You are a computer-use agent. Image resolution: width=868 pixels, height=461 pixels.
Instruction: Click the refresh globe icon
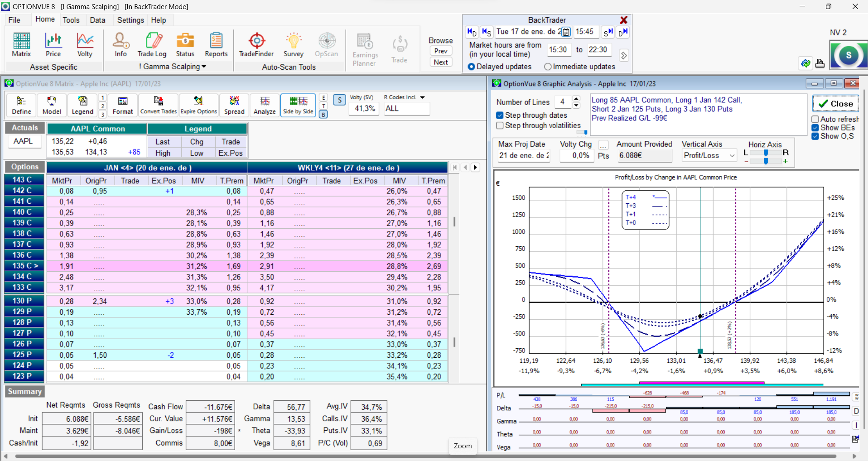tap(805, 63)
